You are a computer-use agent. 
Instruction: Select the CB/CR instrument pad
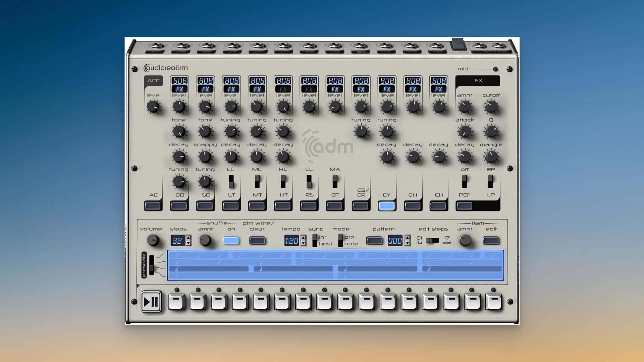(x=361, y=205)
